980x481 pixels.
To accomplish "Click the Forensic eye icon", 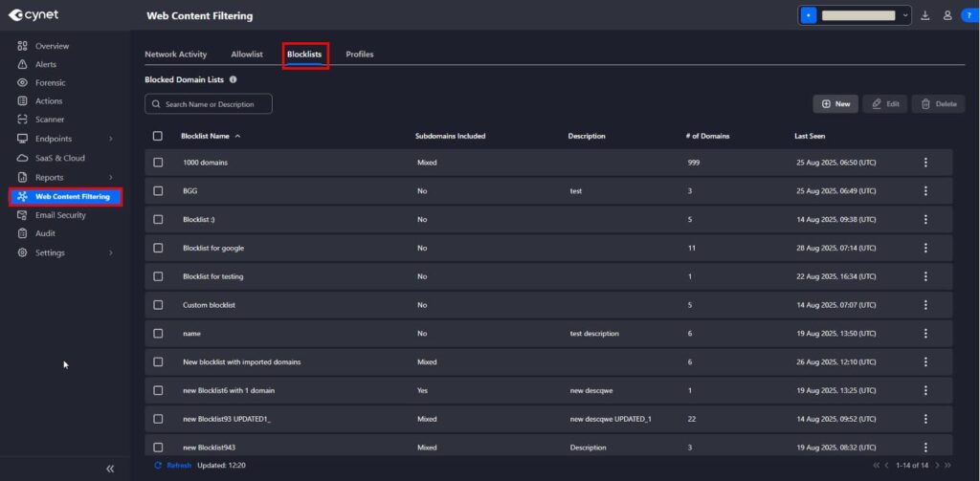I will 22,83.
